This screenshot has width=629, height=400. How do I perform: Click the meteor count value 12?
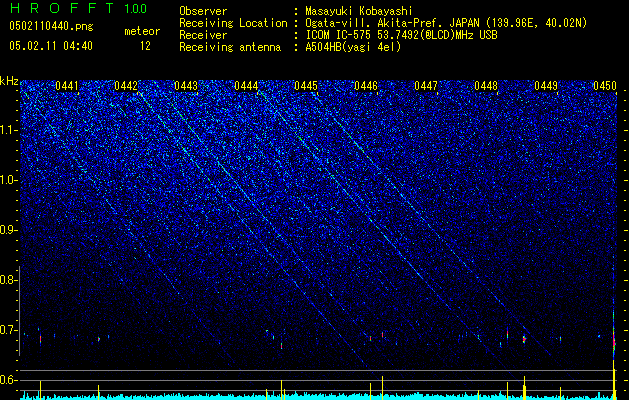click(x=145, y=46)
